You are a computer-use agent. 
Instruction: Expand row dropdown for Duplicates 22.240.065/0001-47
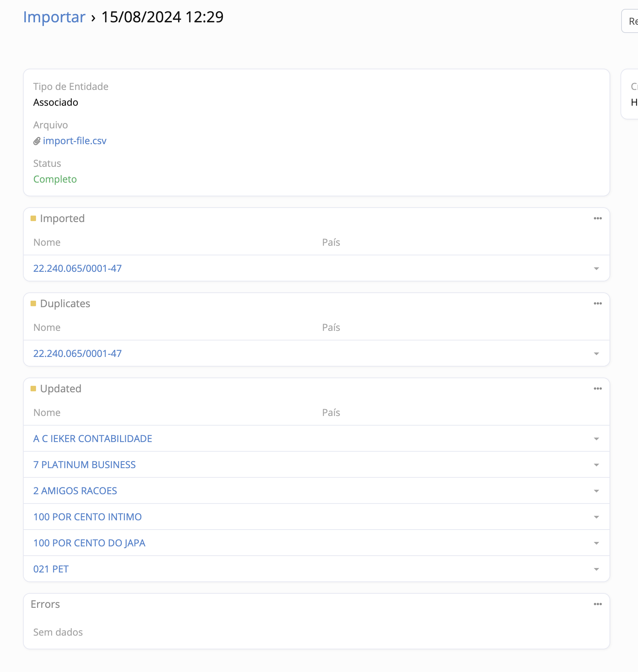tap(596, 354)
